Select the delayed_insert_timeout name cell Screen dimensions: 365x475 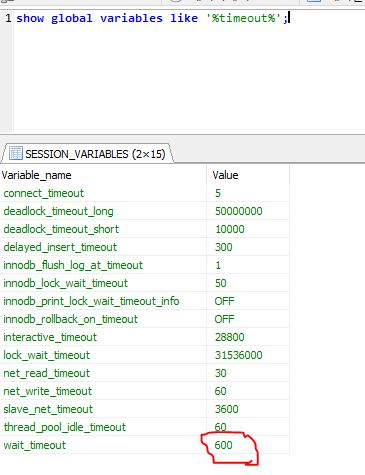click(x=103, y=247)
